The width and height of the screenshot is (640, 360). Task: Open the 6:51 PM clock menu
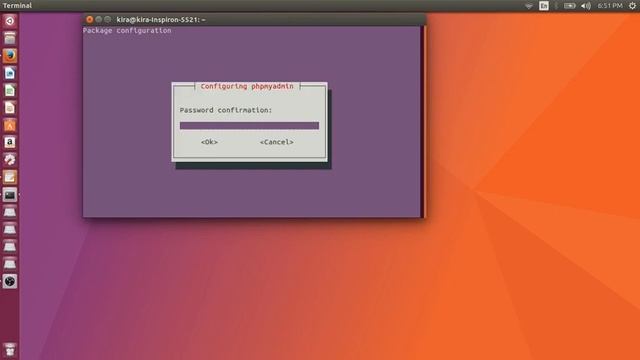(x=610, y=6)
